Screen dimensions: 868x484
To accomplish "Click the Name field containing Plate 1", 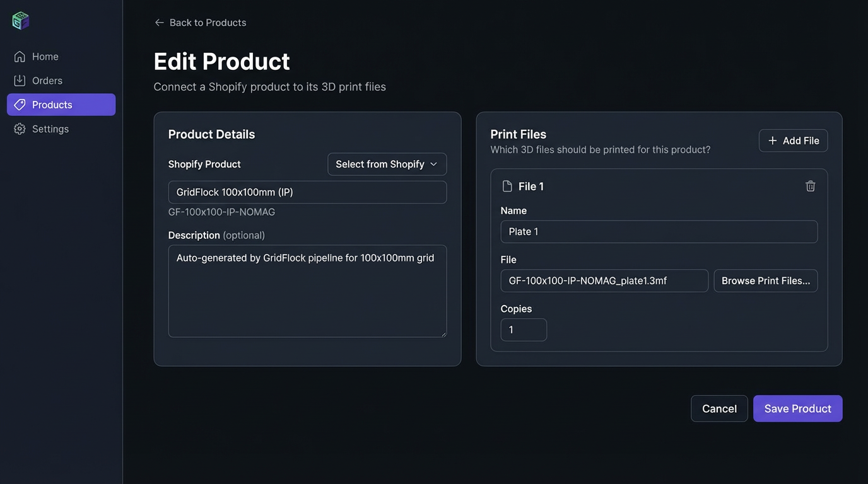I will 659,231.
